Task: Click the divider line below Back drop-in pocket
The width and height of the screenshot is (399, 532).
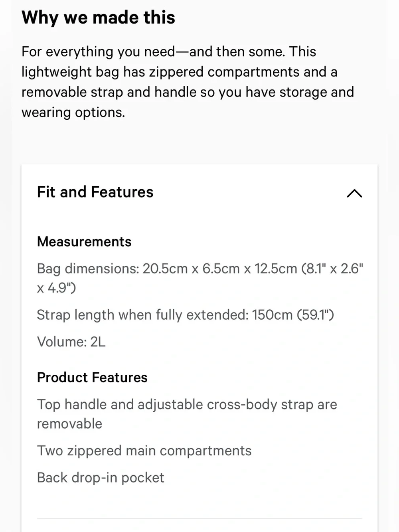Action: click(x=199, y=518)
